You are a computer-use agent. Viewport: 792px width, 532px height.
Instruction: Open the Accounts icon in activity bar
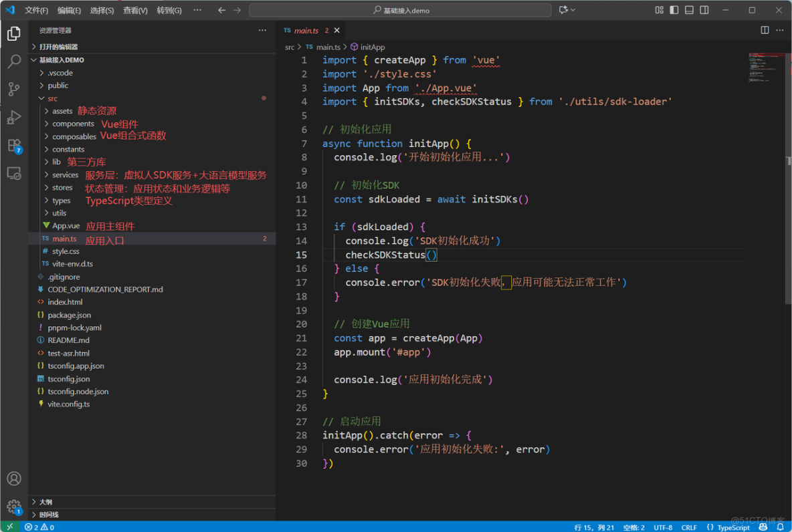click(x=14, y=479)
